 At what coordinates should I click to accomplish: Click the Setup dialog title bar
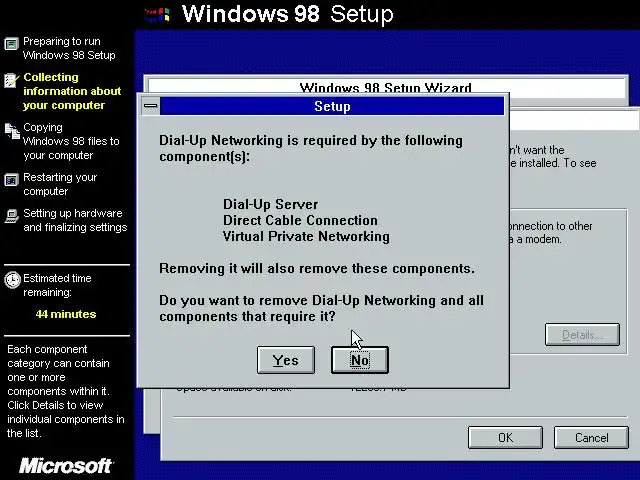click(x=332, y=106)
